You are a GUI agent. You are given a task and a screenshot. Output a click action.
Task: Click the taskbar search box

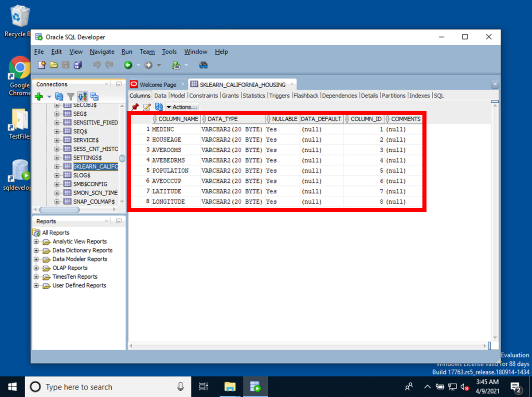108,386
